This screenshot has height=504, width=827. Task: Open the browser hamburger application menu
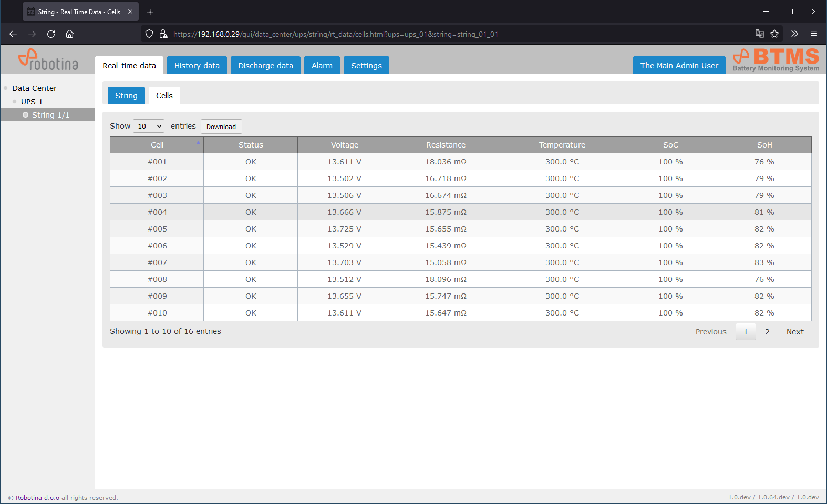[x=814, y=34]
